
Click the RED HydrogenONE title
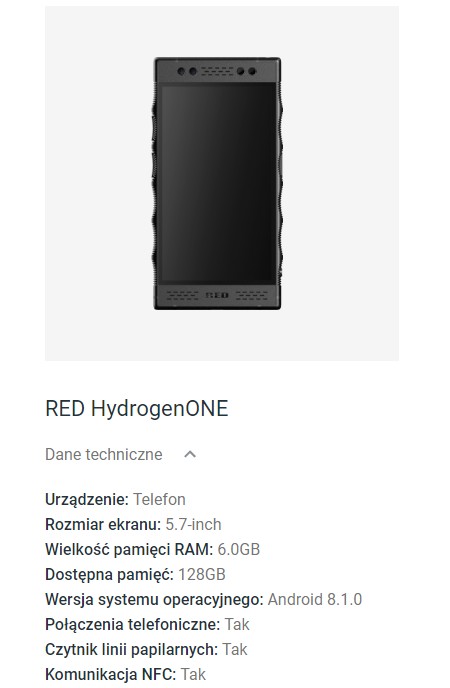[x=136, y=408]
